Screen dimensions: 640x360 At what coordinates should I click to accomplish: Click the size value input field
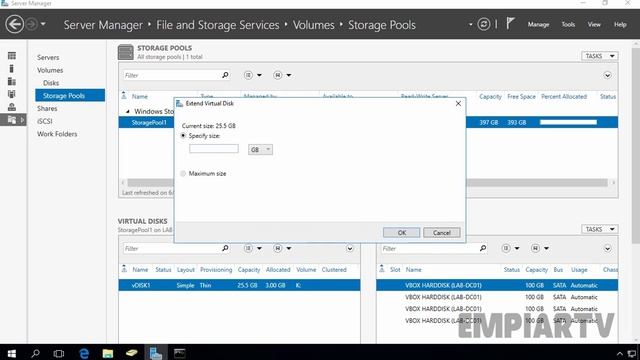click(x=214, y=149)
